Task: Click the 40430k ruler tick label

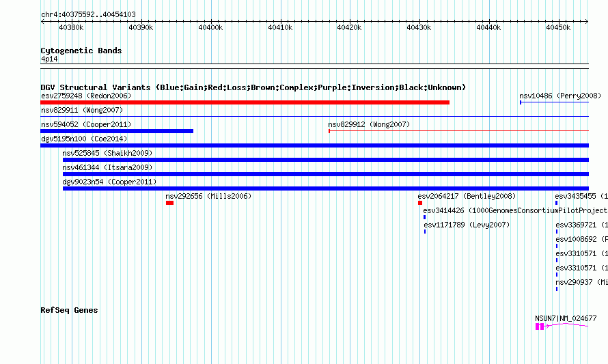Action: coord(419,27)
